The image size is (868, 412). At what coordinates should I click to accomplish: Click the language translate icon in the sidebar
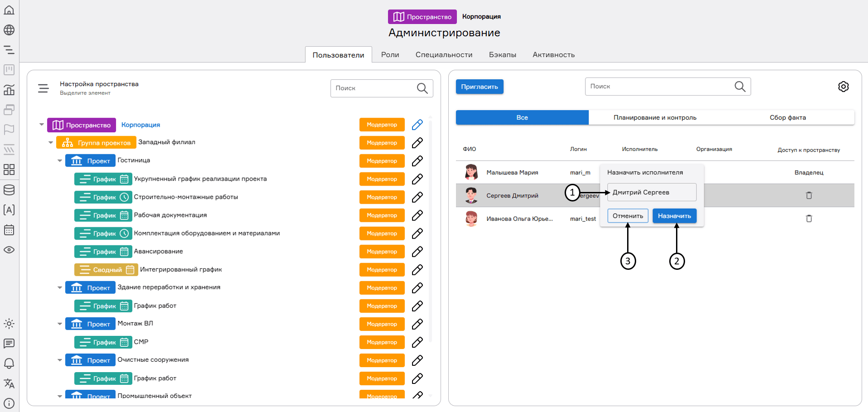pos(9,383)
